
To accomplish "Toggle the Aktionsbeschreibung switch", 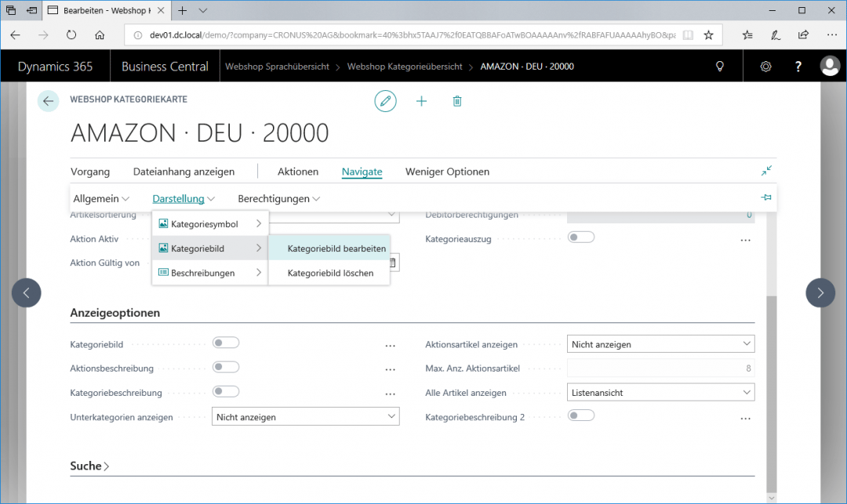I will pyautogui.click(x=226, y=367).
